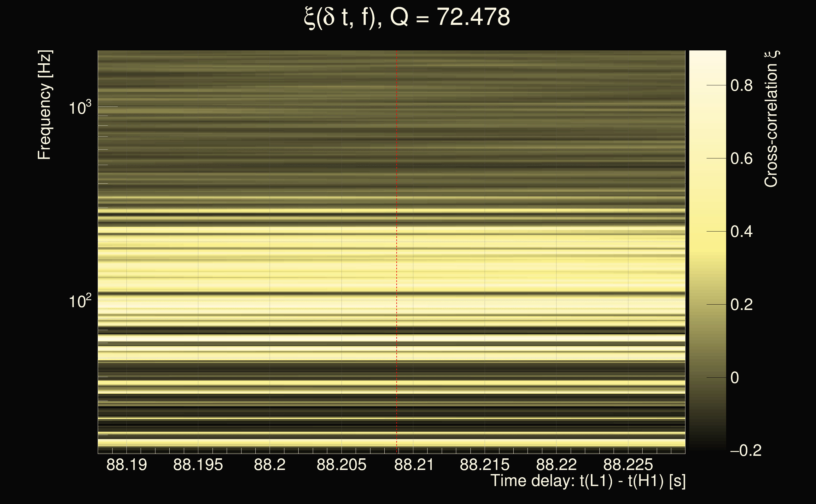The image size is (816, 504).
Task: Click the 0.8 tick on the colorbar
Action: [x=741, y=86]
